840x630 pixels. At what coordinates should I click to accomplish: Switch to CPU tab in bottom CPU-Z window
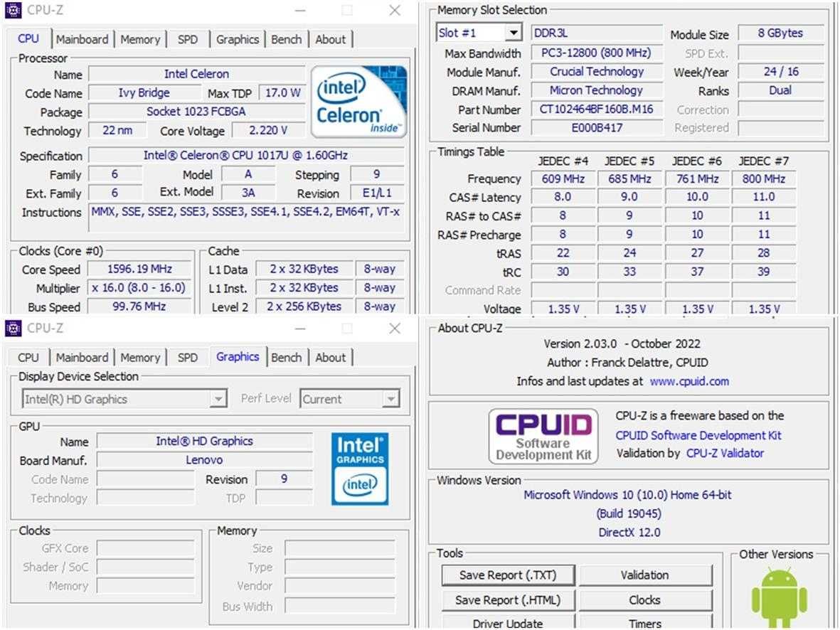coord(28,358)
